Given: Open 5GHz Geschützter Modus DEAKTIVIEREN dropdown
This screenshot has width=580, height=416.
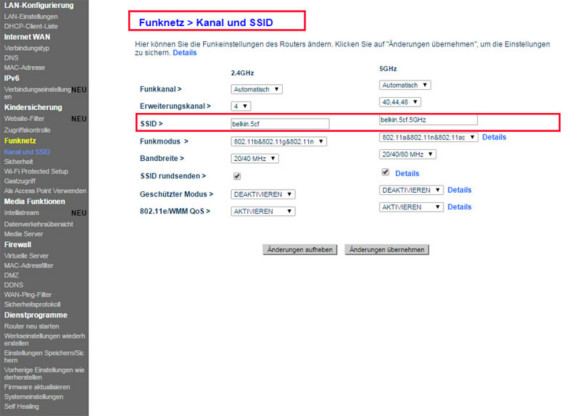Looking at the screenshot, I should point(411,190).
